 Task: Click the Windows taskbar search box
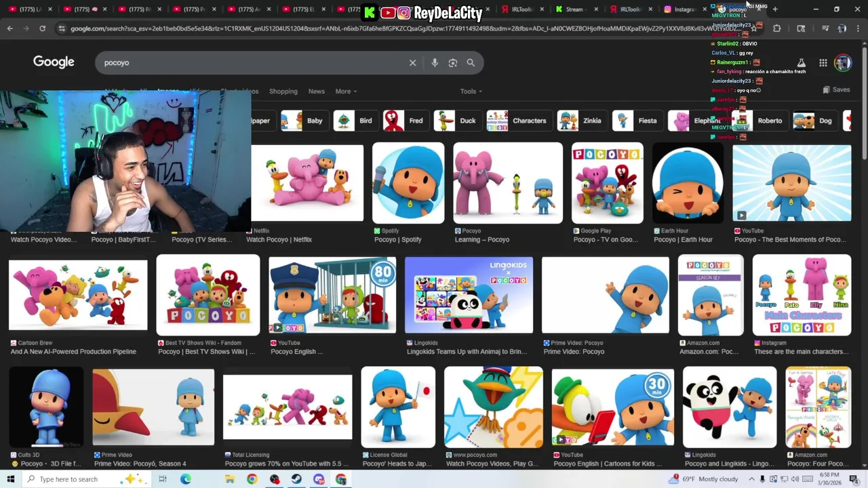86,479
